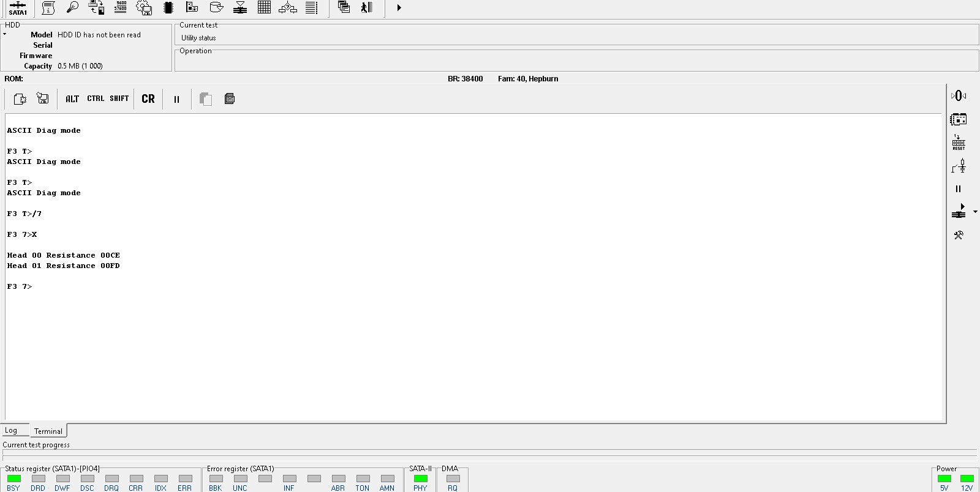Open the chip (ROM) tool icon

(x=168, y=7)
